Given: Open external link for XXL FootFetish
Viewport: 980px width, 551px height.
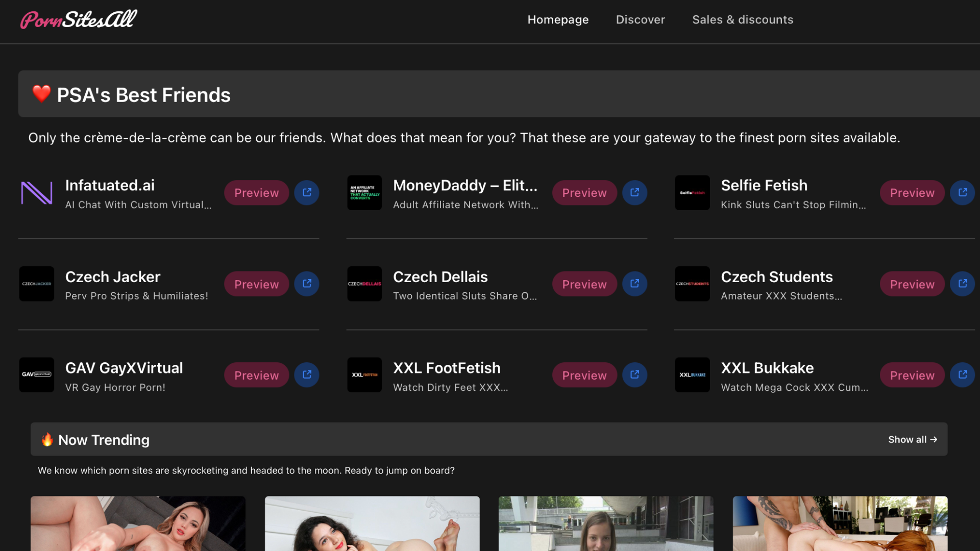Looking at the screenshot, I should [634, 375].
